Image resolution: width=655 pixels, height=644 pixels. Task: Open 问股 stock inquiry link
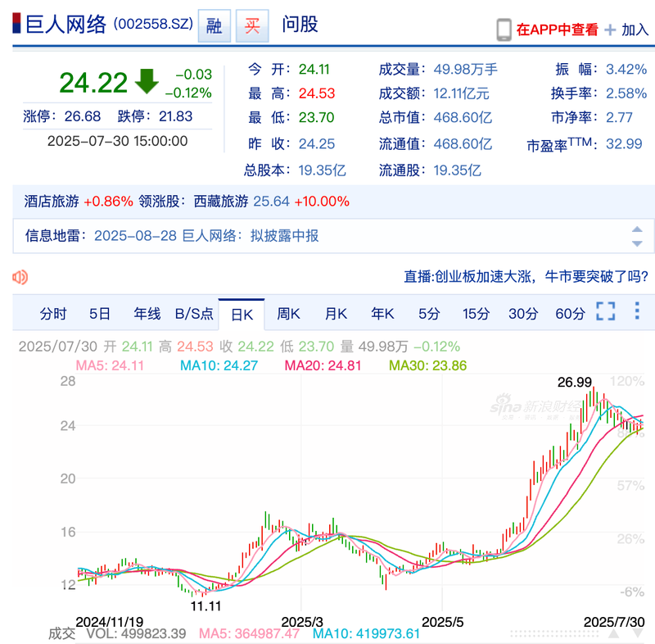click(300, 25)
